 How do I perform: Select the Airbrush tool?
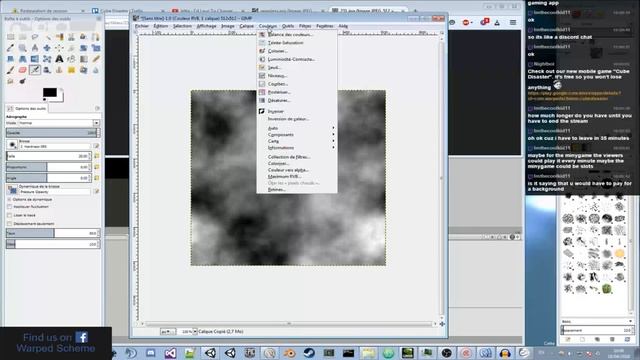(x=35, y=70)
